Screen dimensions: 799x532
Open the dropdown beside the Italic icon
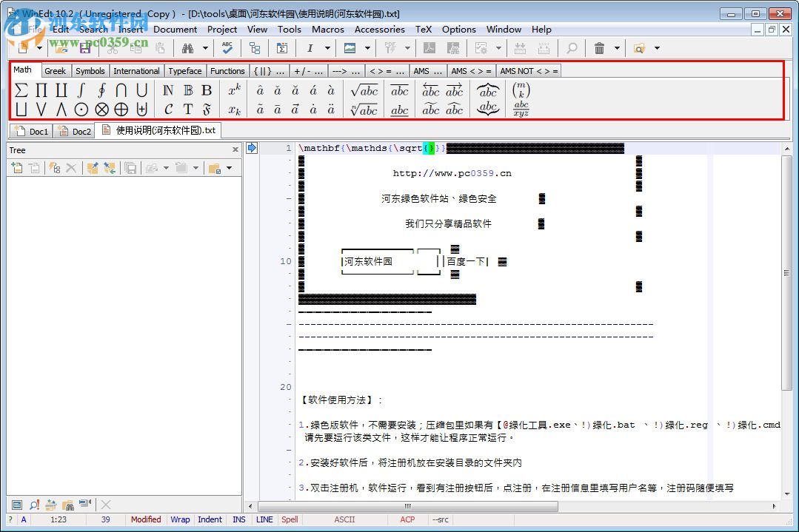point(328,48)
